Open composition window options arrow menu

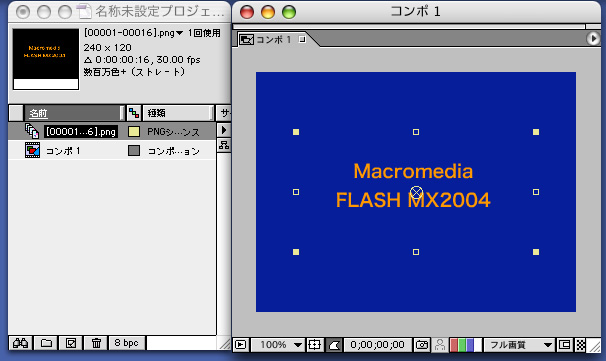pyautogui.click(x=592, y=39)
